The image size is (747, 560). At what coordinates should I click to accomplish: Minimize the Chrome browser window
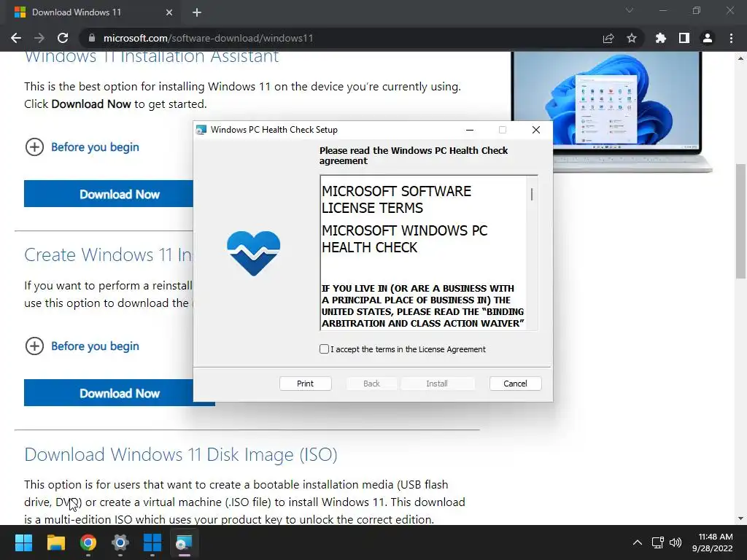click(x=662, y=10)
